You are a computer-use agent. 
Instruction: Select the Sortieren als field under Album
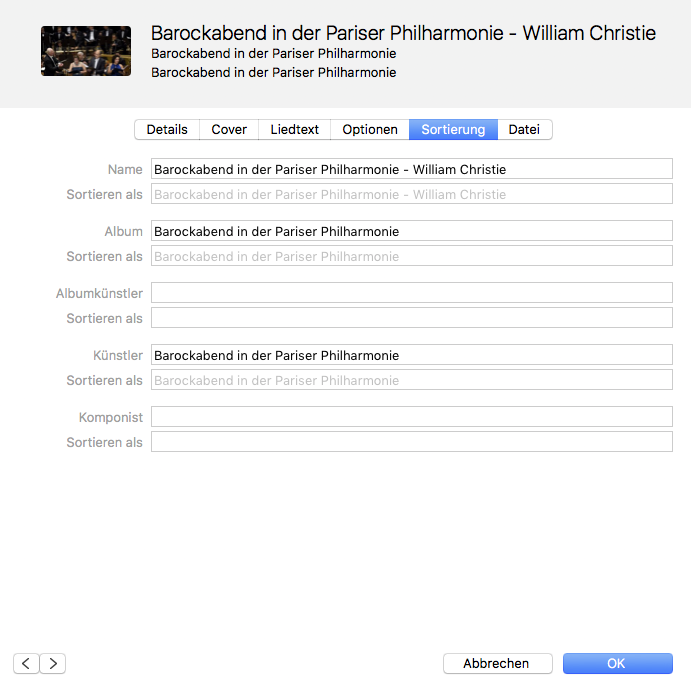pyautogui.click(x=411, y=256)
